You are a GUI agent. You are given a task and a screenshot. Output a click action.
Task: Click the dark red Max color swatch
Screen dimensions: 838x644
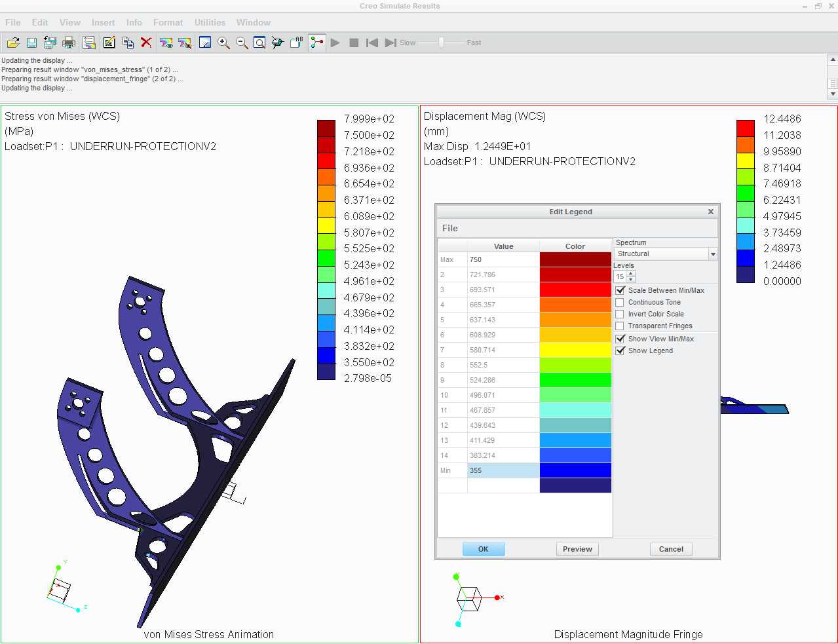(x=575, y=259)
